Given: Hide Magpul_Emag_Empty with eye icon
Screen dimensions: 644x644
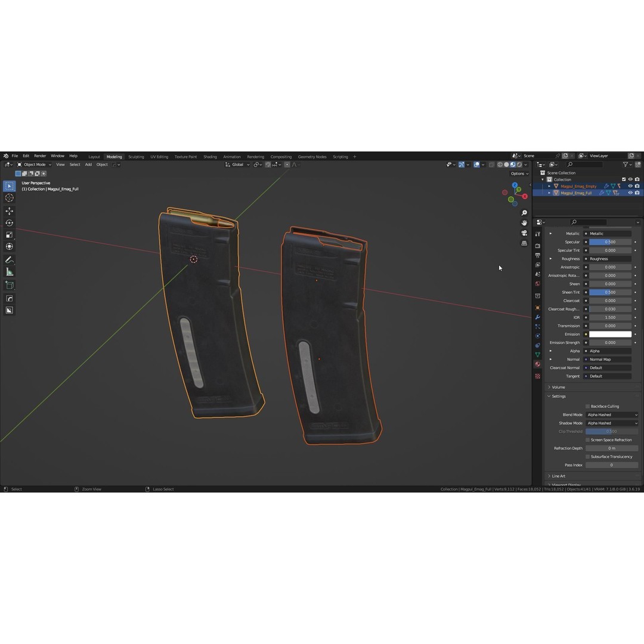Looking at the screenshot, I should [630, 186].
